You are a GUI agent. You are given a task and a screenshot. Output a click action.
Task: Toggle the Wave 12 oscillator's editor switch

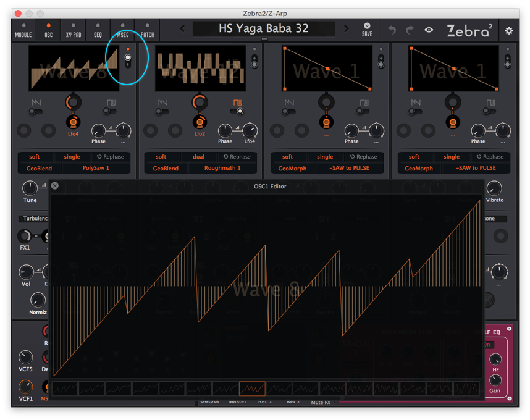[x=254, y=61]
